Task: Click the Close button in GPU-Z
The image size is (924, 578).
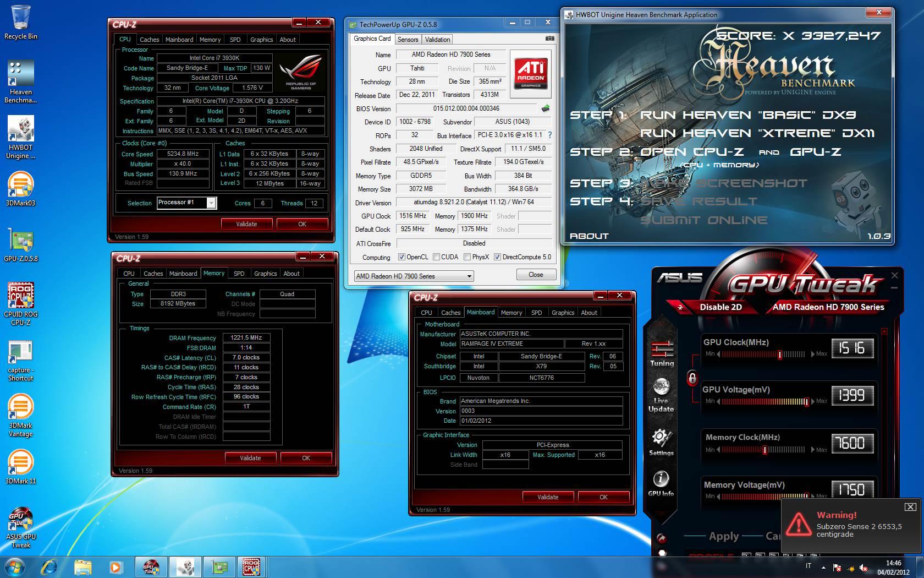Action: point(536,275)
